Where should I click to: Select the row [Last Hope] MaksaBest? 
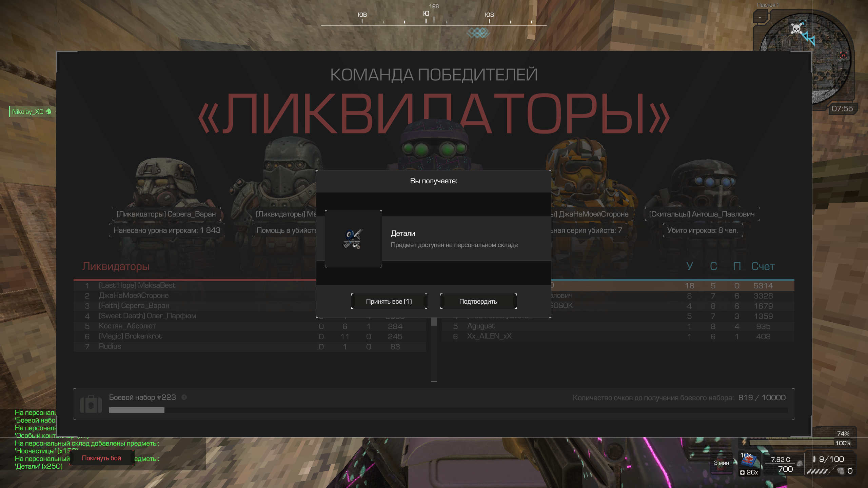coord(195,285)
